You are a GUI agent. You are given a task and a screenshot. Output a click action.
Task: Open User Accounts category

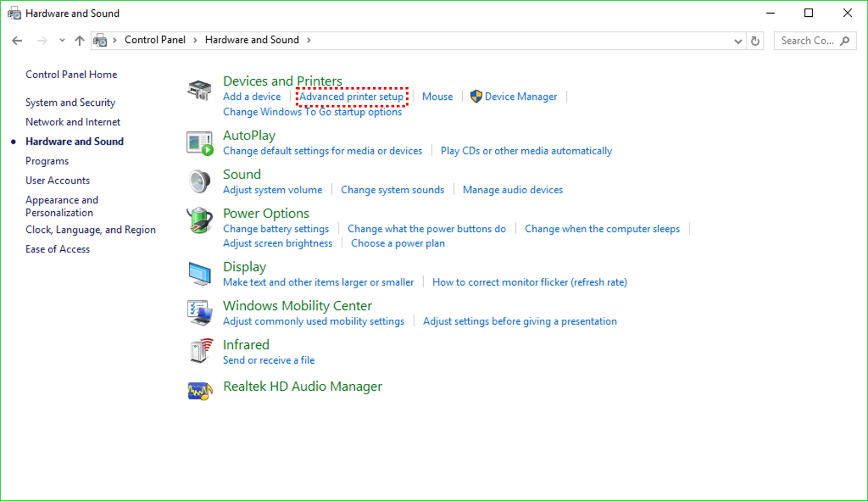[58, 181]
